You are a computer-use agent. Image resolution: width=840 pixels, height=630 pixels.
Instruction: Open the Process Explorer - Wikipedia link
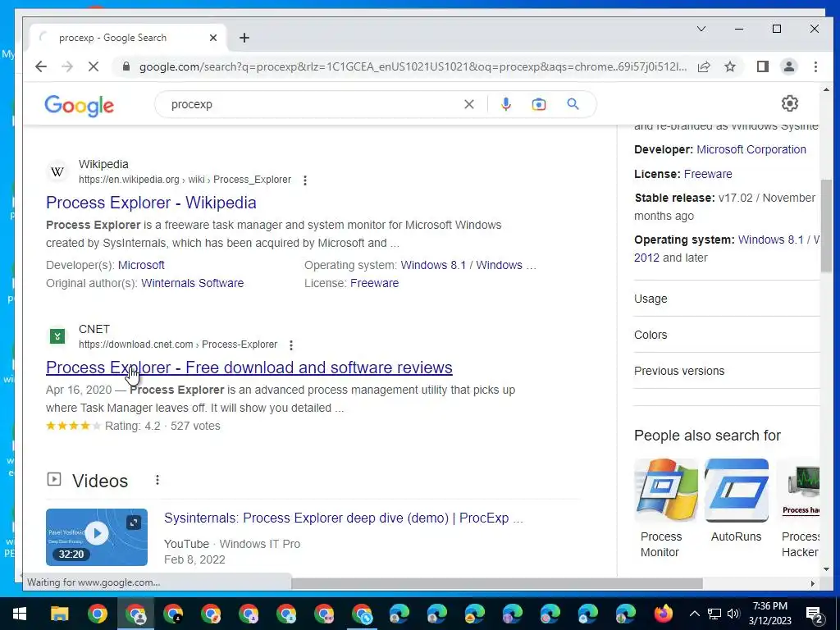[x=151, y=203]
